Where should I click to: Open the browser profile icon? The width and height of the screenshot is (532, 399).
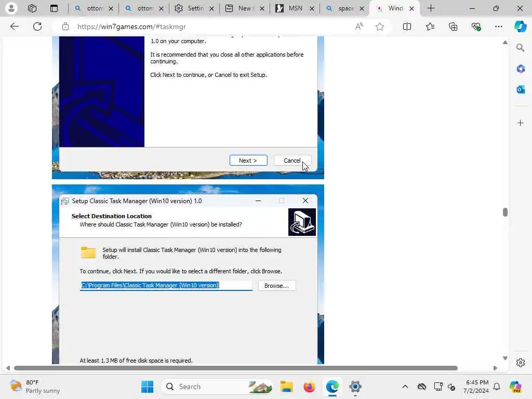[11, 8]
